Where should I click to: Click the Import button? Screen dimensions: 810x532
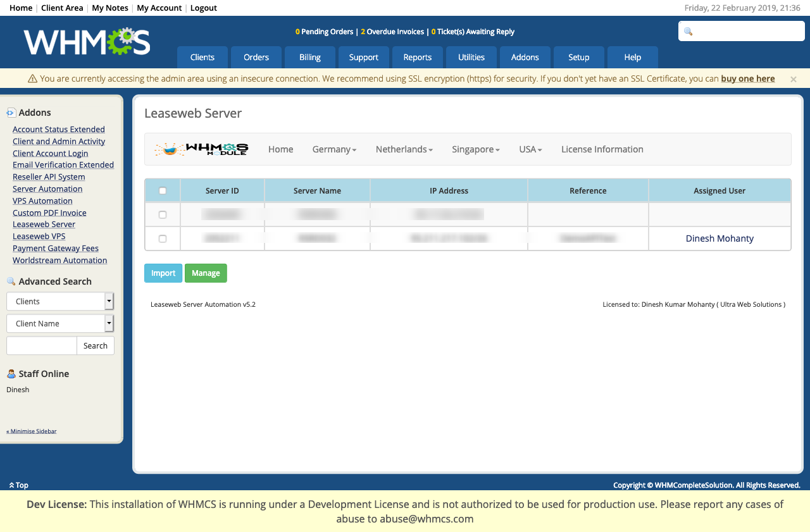[x=163, y=273]
